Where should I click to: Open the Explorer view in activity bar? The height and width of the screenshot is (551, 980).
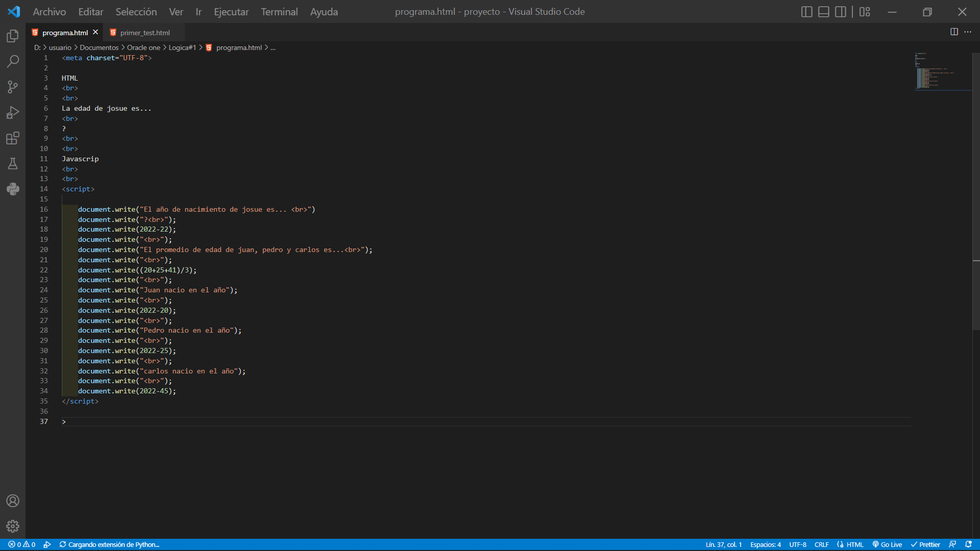pyautogui.click(x=13, y=36)
